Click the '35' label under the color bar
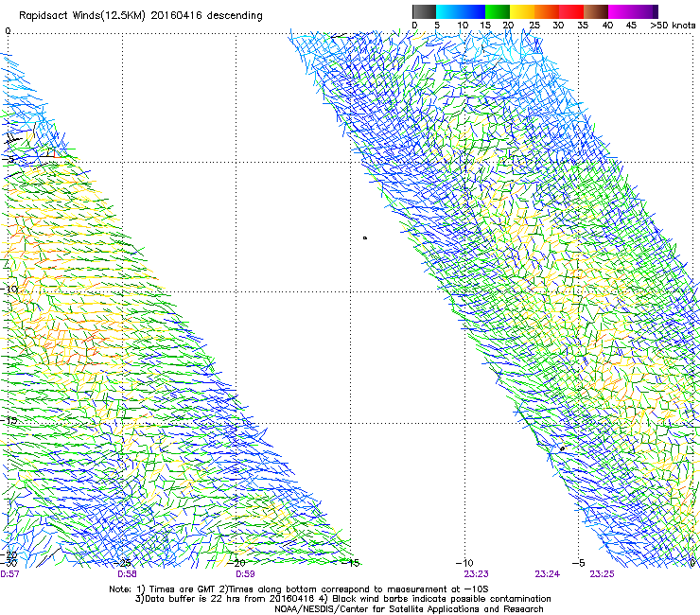This screenshot has height=615, width=700. [x=583, y=26]
